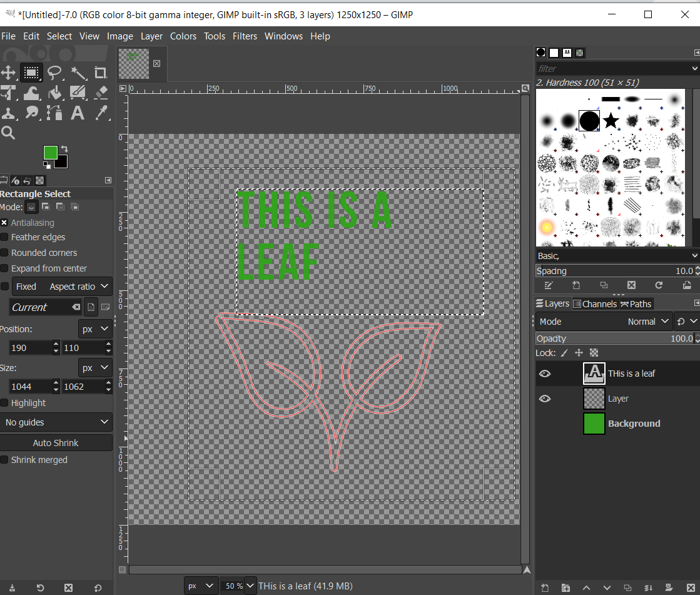Open the Filters menu
This screenshot has width=700, height=595.
tap(245, 36)
